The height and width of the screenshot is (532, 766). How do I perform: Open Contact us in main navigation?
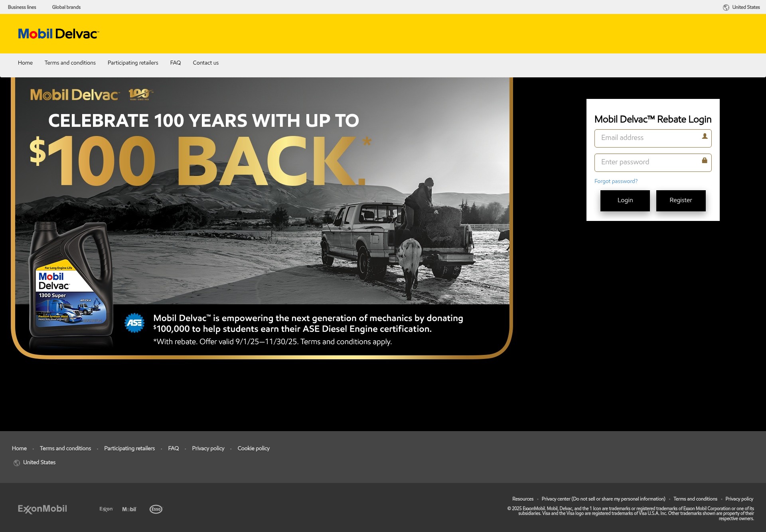pyautogui.click(x=206, y=63)
